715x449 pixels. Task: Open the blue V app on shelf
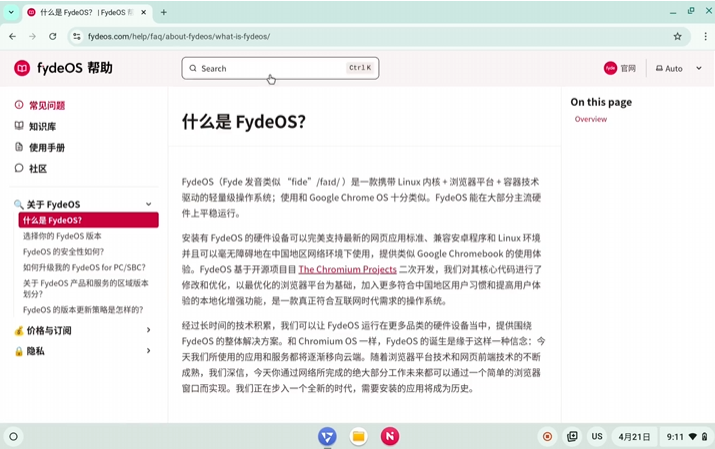pyautogui.click(x=327, y=437)
